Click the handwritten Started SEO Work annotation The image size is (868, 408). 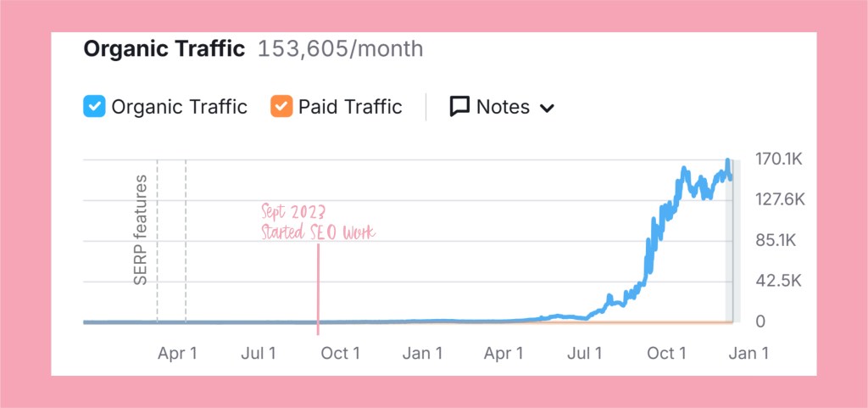tap(316, 233)
